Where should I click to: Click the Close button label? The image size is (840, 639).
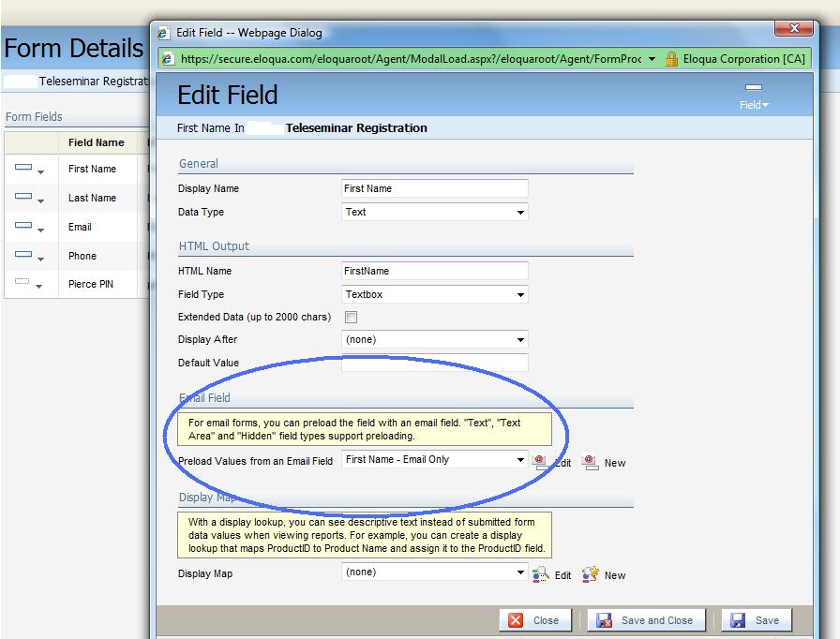pos(546,620)
